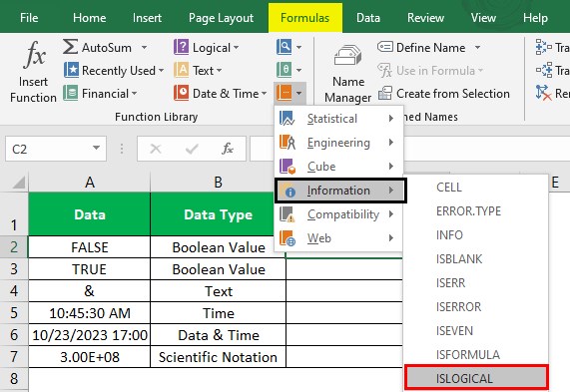Open Cube functions submenu
The width and height of the screenshot is (570, 392).
tap(338, 167)
